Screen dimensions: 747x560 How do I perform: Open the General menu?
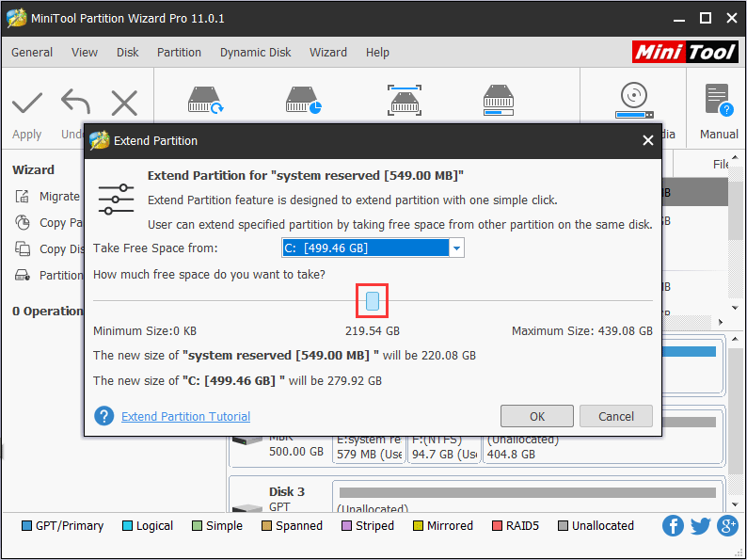point(32,53)
